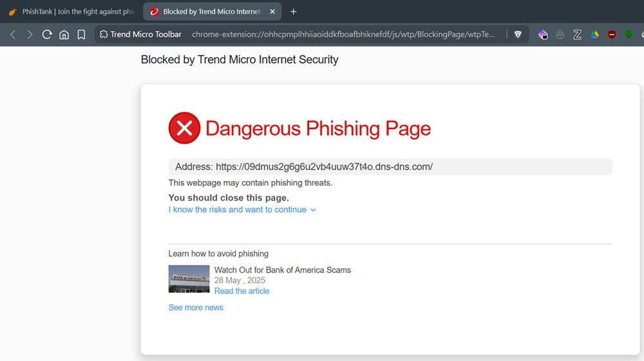Close the Blocked by Trend Micro tab
This screenshot has width=644, height=361.
click(272, 12)
